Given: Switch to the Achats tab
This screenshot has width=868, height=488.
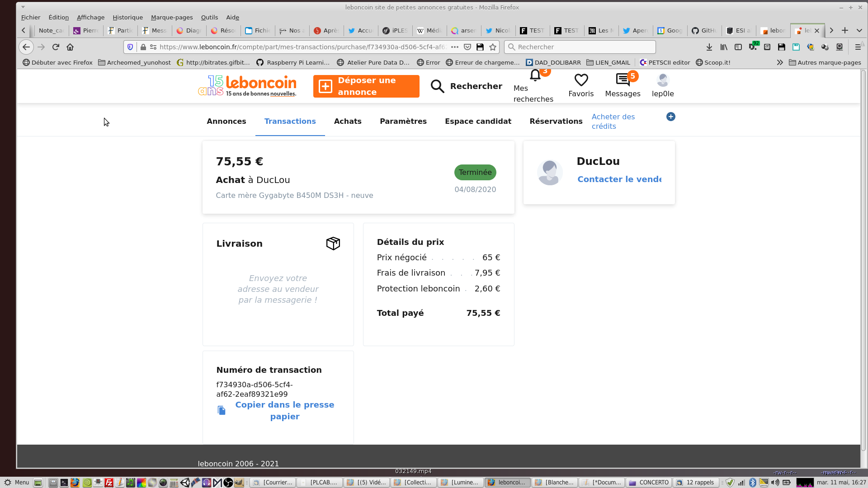Looking at the screenshot, I should pyautogui.click(x=348, y=121).
